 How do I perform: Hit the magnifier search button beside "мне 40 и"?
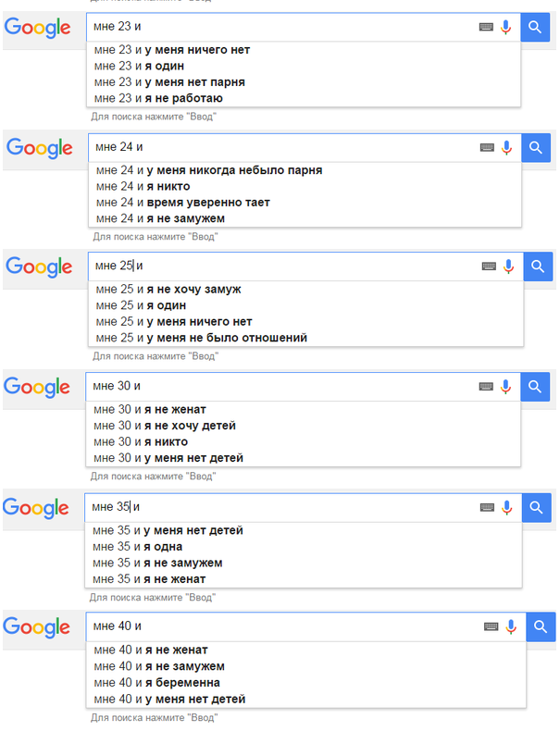pos(541,626)
